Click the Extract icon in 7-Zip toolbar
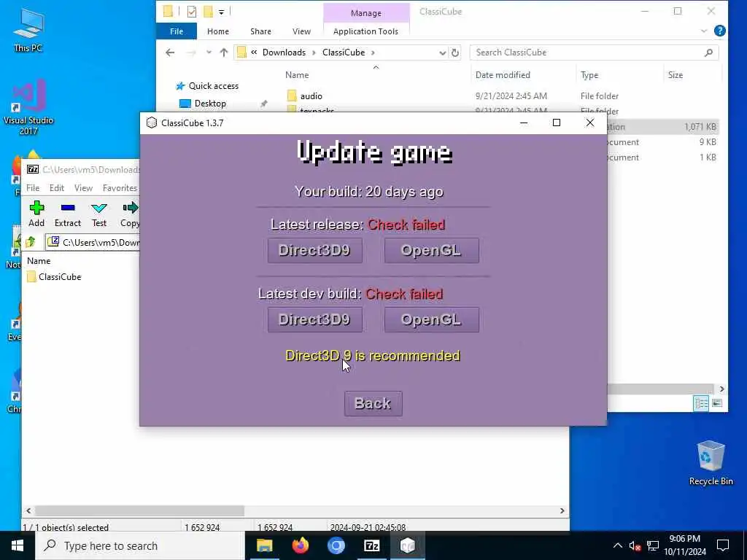 pyautogui.click(x=68, y=208)
